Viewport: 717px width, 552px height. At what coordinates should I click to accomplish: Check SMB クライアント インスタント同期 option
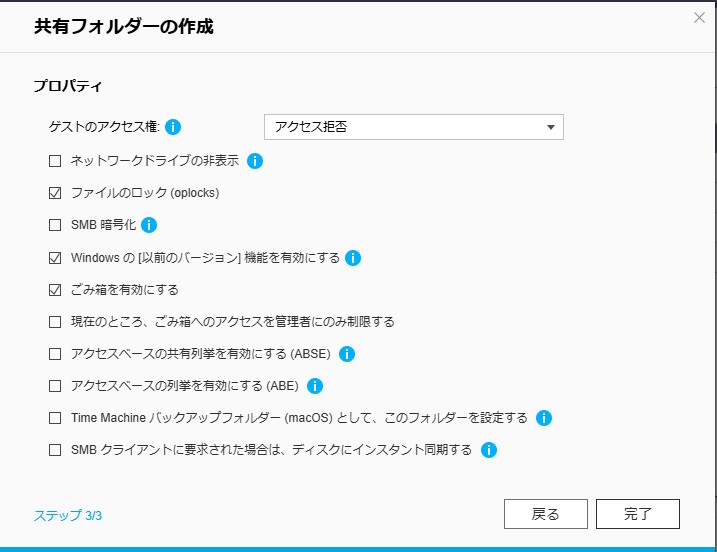point(55,450)
